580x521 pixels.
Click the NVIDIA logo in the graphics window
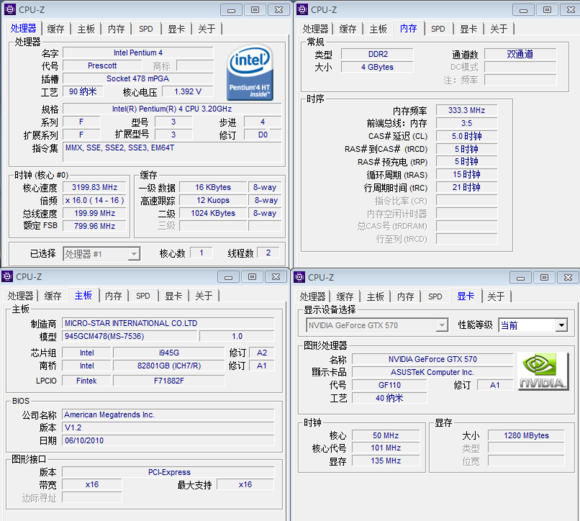(x=543, y=371)
